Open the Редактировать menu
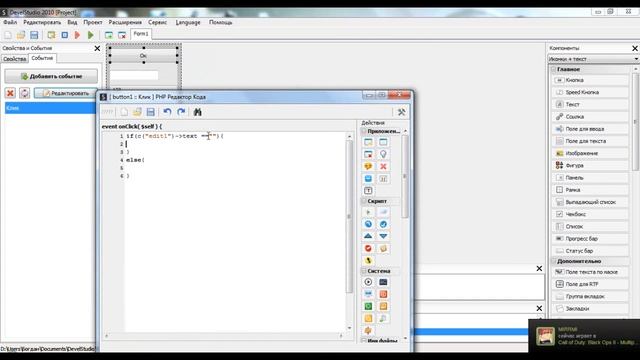Viewport: 640px width, 360px height. 42,22
